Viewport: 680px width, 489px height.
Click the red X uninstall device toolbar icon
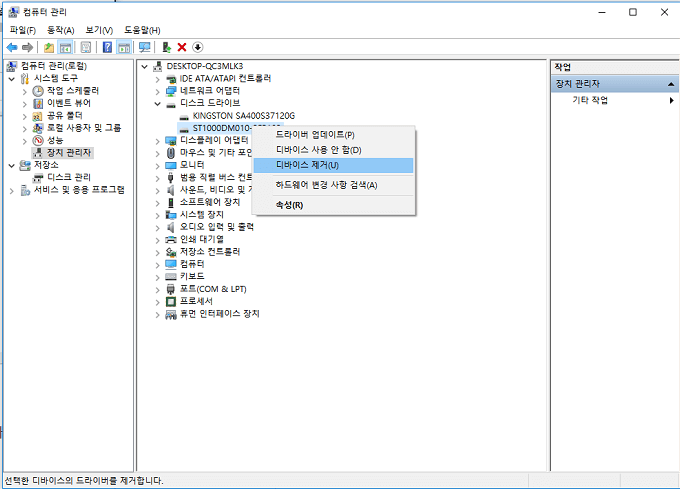pos(182,47)
